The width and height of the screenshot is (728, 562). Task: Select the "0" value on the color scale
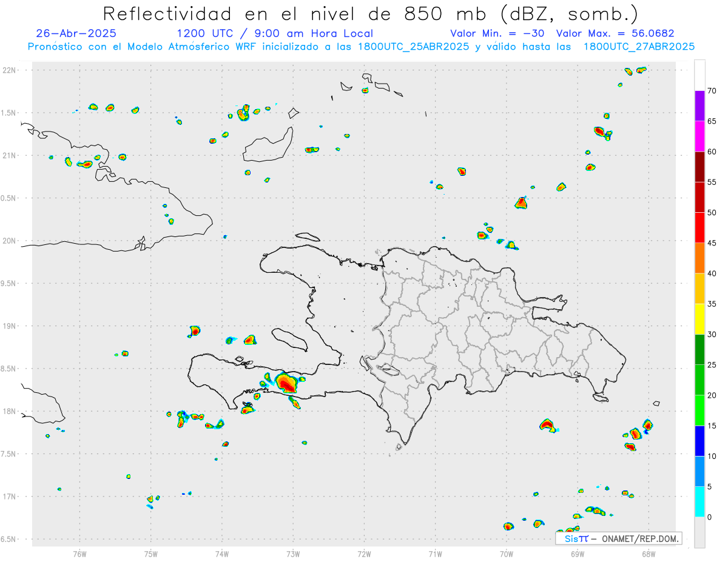click(x=709, y=517)
